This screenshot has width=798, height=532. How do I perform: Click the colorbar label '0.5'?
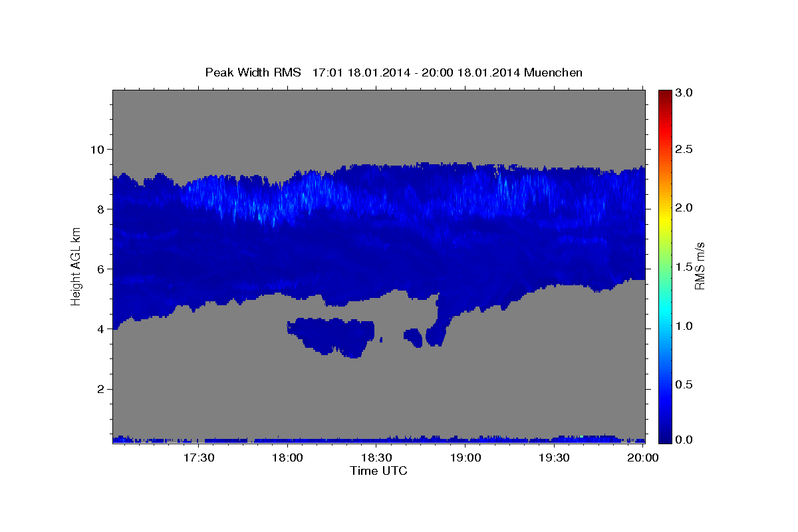(x=684, y=385)
